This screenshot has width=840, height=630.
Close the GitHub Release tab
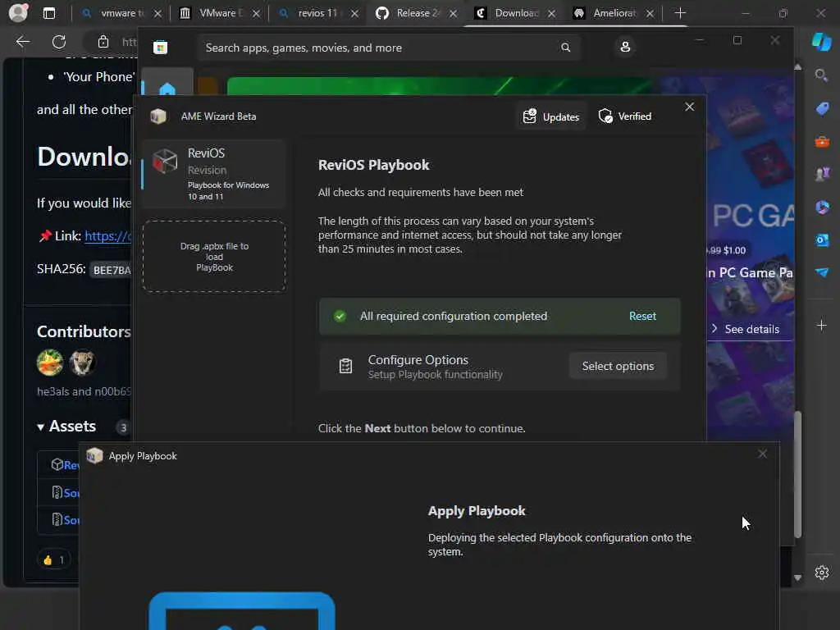click(x=453, y=13)
